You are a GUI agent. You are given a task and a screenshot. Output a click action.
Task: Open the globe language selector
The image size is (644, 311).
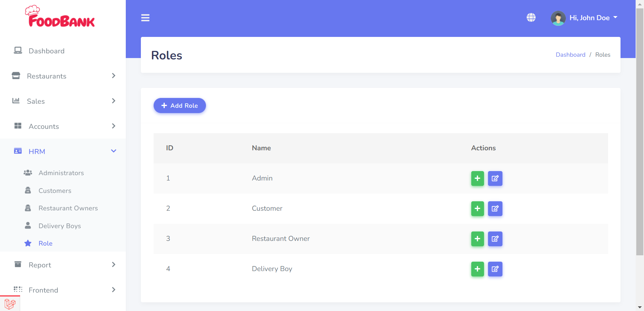(x=531, y=17)
